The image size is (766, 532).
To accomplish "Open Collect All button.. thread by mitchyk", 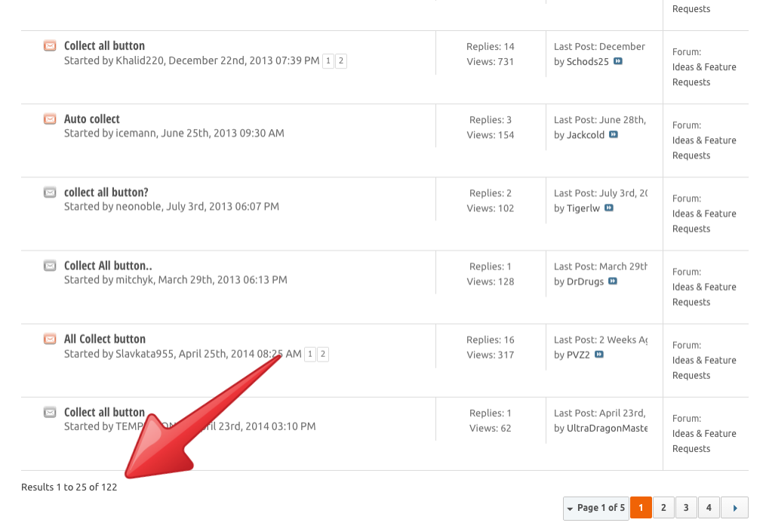I will coord(108,266).
